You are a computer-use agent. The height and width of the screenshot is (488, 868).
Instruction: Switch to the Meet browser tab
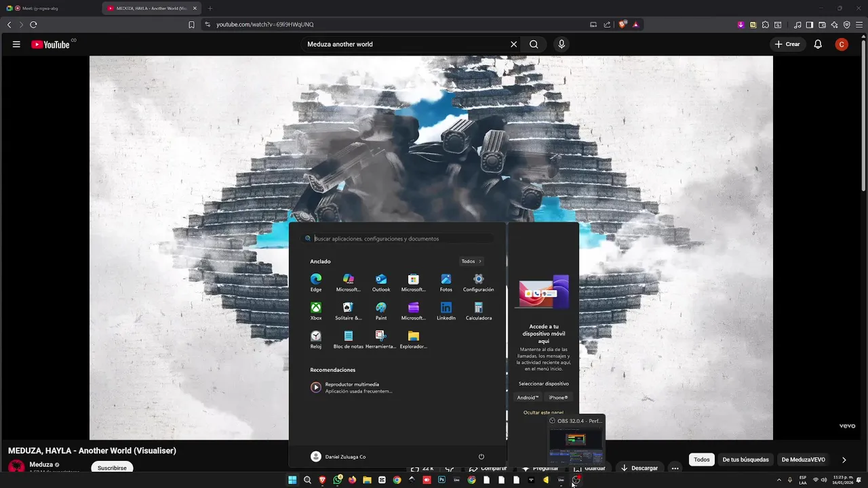coord(51,8)
